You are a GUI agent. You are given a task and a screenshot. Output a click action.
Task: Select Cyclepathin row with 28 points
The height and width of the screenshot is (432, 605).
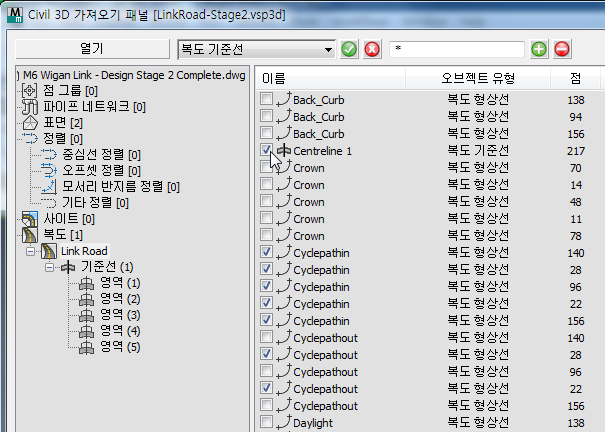tap(428, 270)
